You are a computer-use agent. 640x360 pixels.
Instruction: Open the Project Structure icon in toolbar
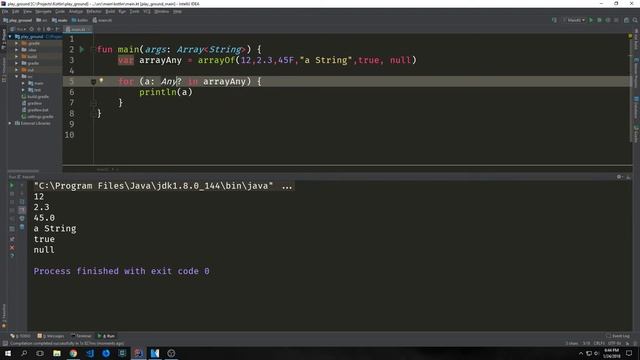tap(627, 20)
